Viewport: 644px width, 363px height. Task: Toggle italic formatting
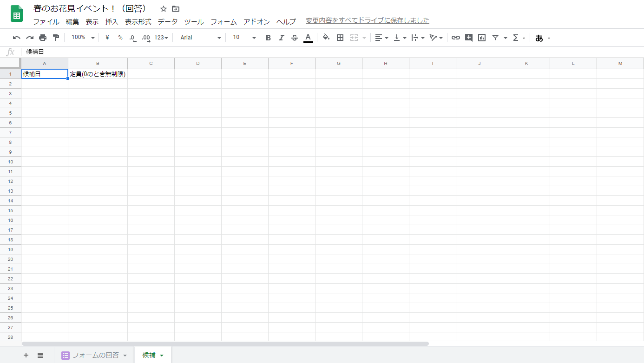pyautogui.click(x=281, y=38)
